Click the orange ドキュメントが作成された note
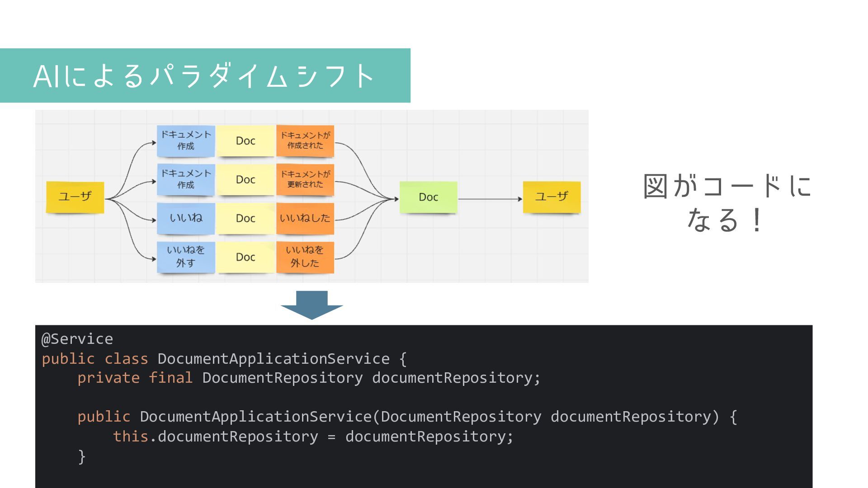This screenshot has height=488, width=868. click(305, 141)
